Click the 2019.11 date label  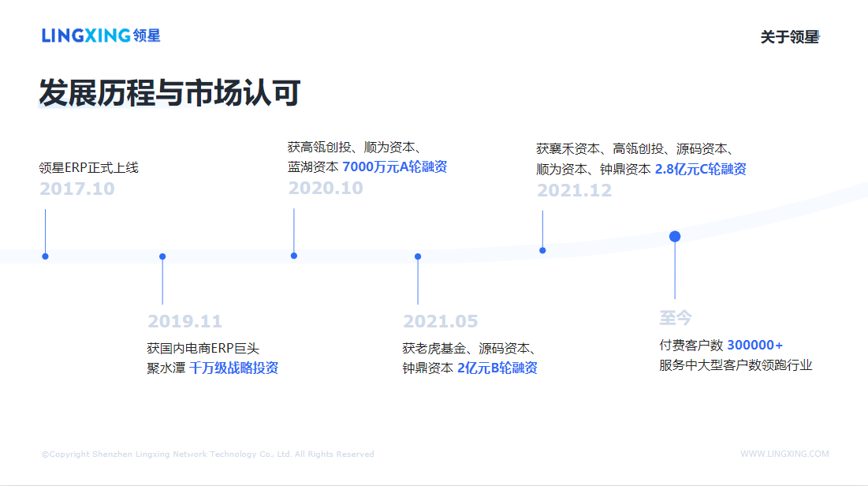point(184,321)
